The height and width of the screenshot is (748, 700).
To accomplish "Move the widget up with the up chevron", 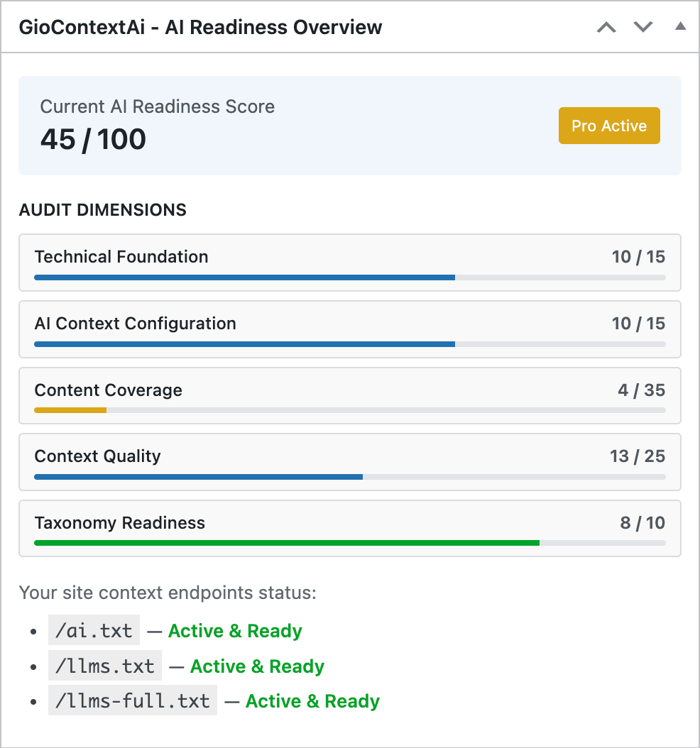I will click(606, 27).
